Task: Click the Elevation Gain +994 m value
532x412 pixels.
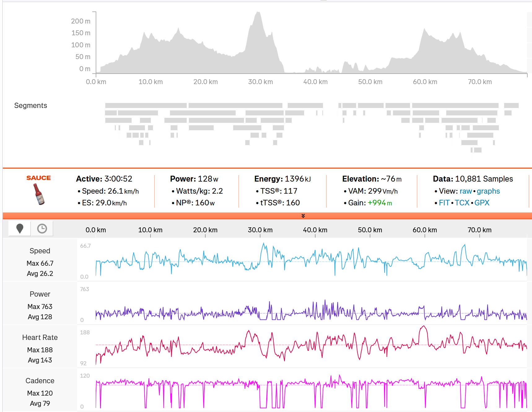Action: coord(380,203)
